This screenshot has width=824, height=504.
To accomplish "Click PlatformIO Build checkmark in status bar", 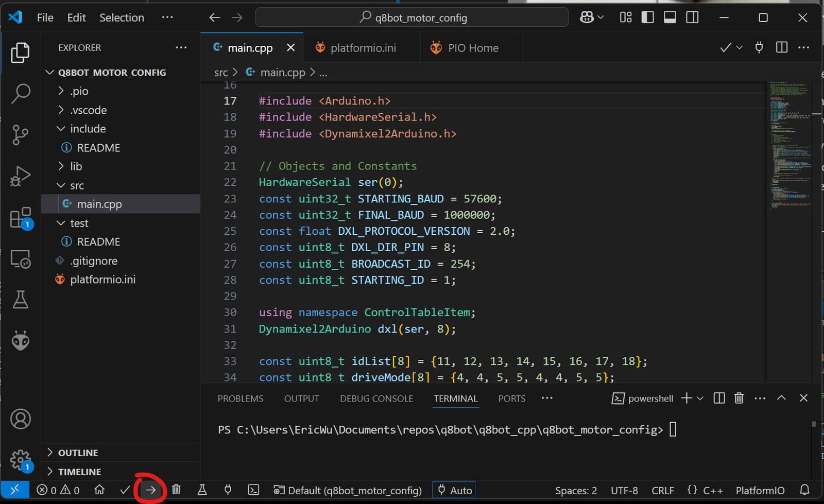I will [125, 490].
